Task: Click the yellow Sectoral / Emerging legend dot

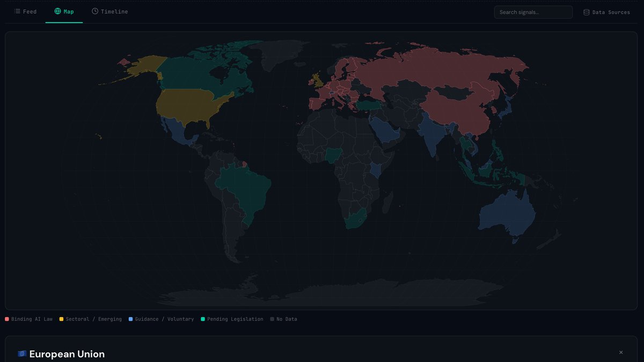Action: tap(61, 319)
